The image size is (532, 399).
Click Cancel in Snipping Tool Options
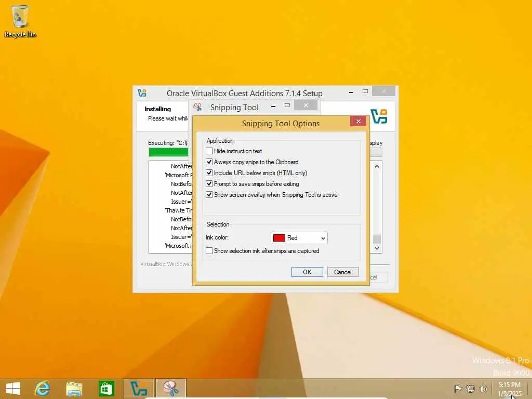(x=343, y=272)
